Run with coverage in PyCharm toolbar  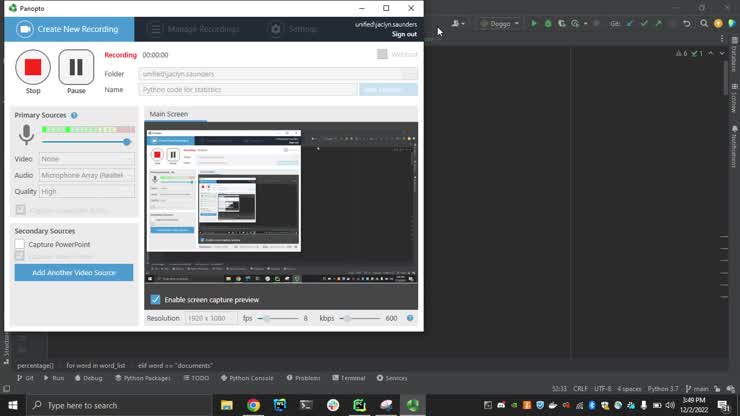pyautogui.click(x=562, y=23)
